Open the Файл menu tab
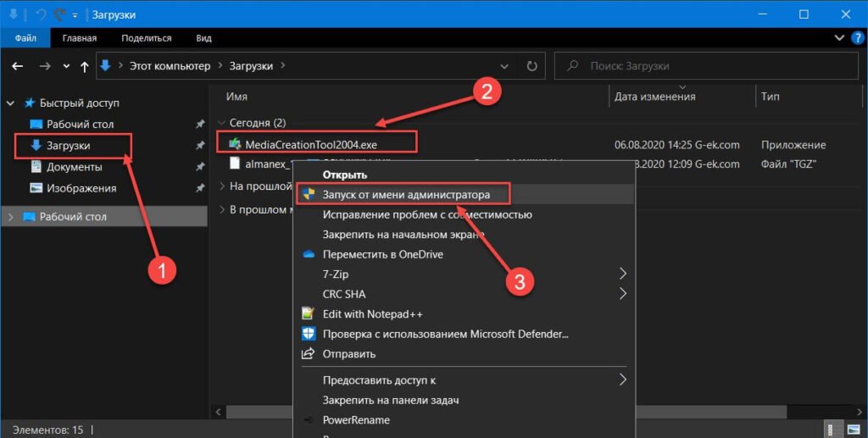 coord(25,38)
